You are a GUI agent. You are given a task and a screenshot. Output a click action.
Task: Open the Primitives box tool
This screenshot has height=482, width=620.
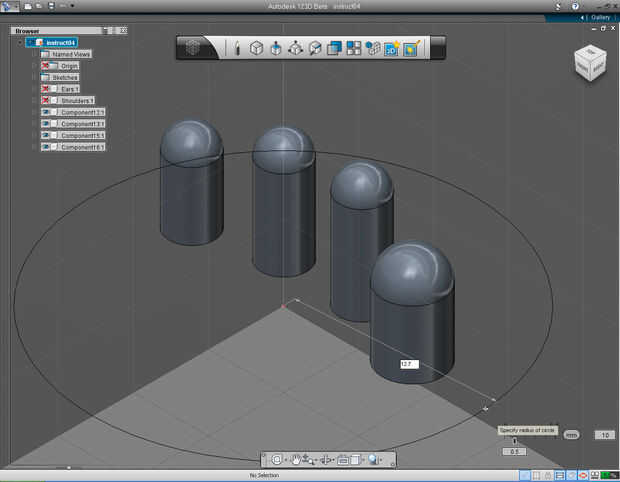point(256,47)
